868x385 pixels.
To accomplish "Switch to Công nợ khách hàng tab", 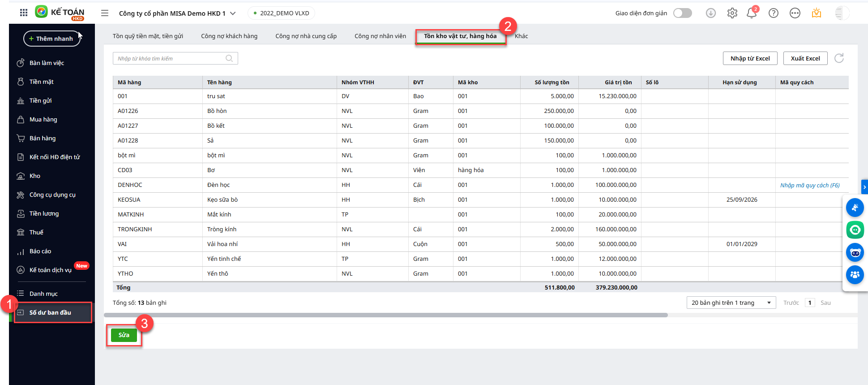I will 229,36.
